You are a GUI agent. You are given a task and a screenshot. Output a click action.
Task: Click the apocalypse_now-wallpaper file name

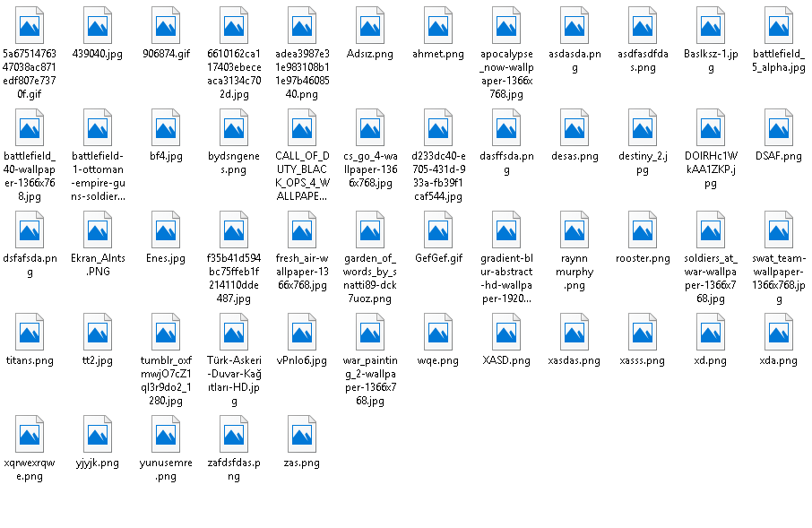point(506,74)
